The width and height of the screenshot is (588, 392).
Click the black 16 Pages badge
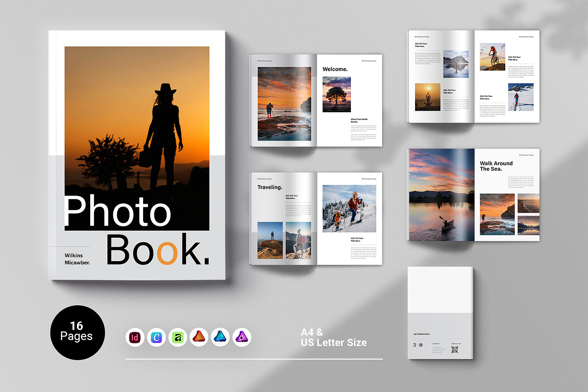77,332
